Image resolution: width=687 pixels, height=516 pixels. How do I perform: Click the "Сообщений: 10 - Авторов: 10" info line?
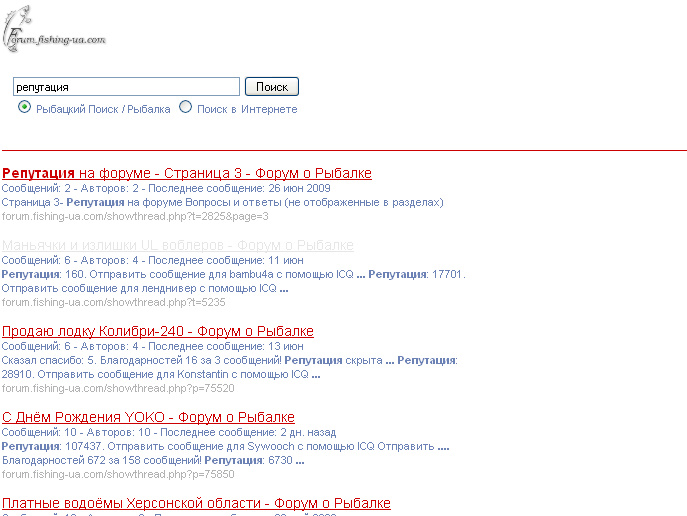(168, 432)
